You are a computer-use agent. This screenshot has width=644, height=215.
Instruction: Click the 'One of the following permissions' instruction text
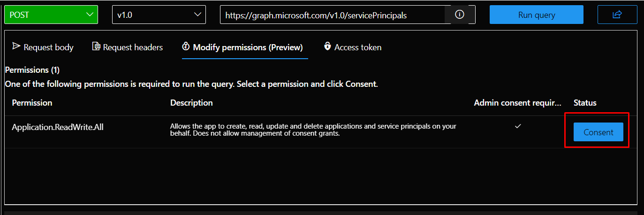(x=191, y=84)
